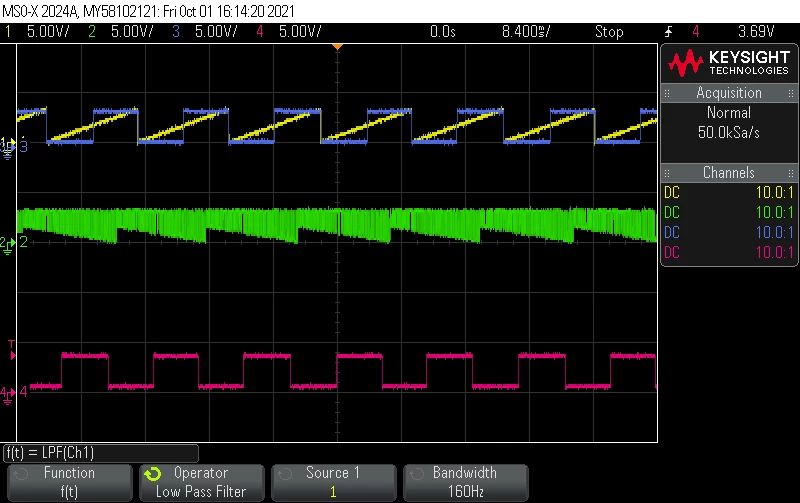
Task: Click the rotary knob icon on Operator softkey
Action: tap(153, 474)
